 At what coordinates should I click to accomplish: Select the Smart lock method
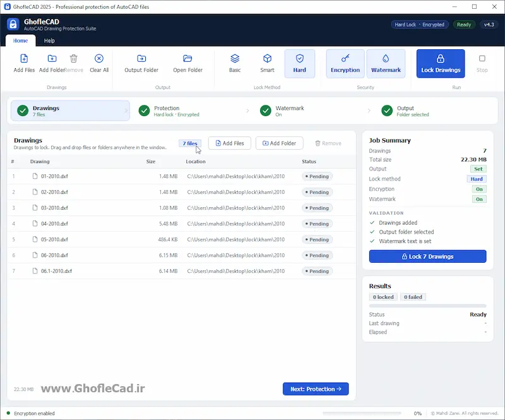267,64
